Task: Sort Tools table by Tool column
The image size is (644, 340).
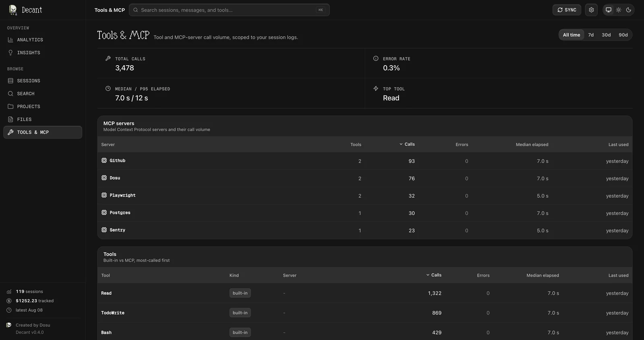Action: (105, 276)
